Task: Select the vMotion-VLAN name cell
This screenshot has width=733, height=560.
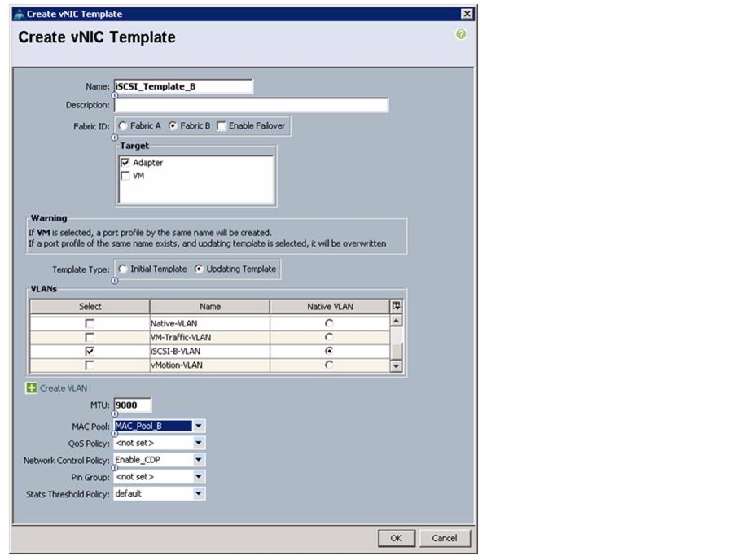Action: click(210, 365)
